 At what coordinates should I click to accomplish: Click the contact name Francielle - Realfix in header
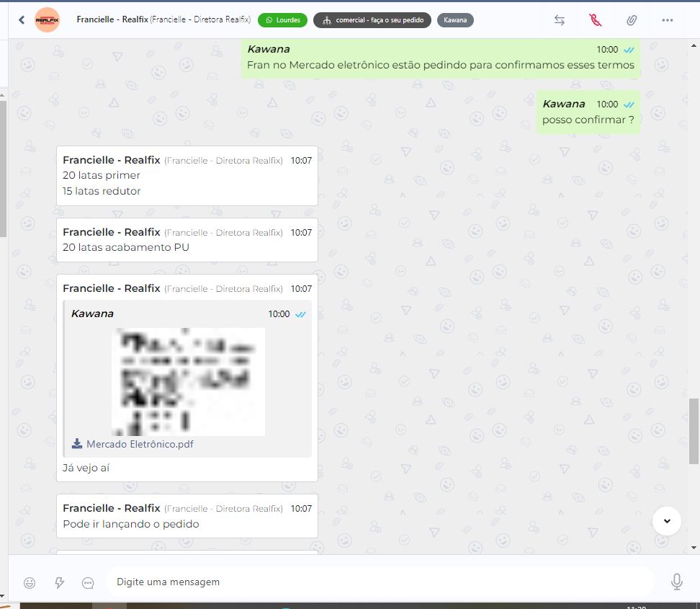point(112,19)
